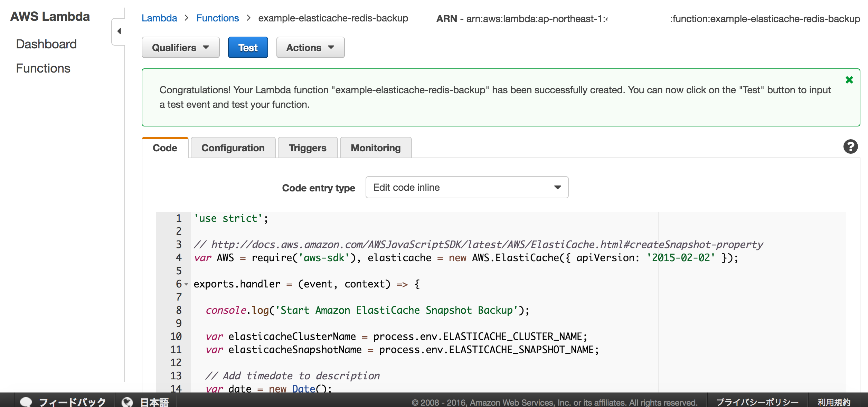Click the AWS Lambda sidebar title
The width and height of the screenshot is (868, 407).
point(50,17)
